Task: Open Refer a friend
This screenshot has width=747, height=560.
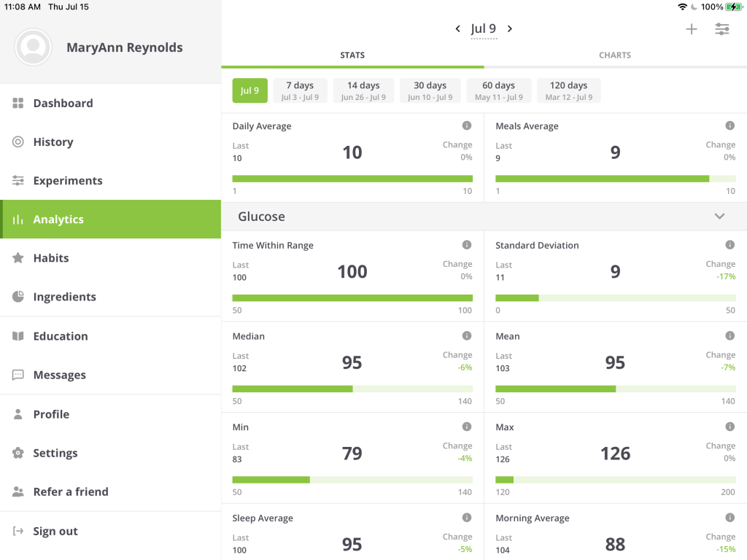Action: (70, 491)
